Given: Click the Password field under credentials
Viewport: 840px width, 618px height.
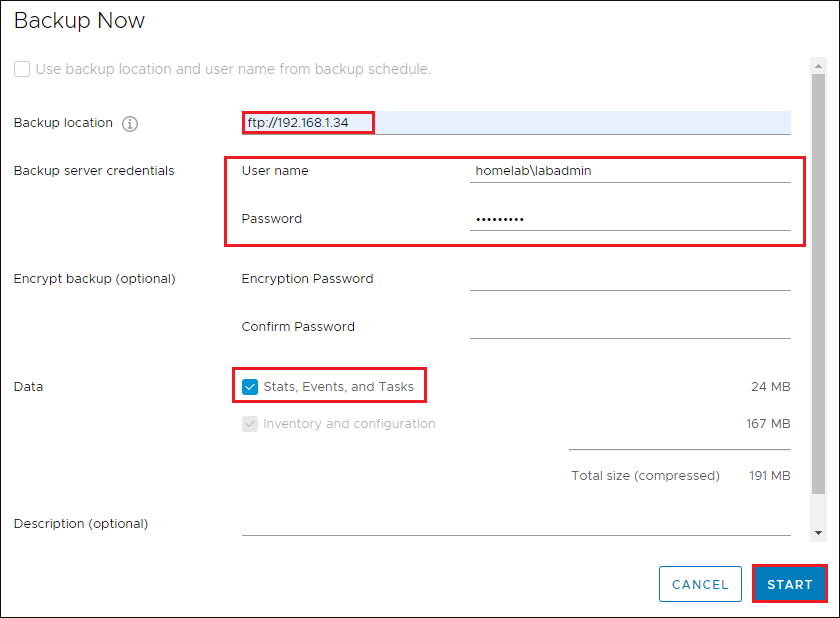Looking at the screenshot, I should tap(630, 219).
